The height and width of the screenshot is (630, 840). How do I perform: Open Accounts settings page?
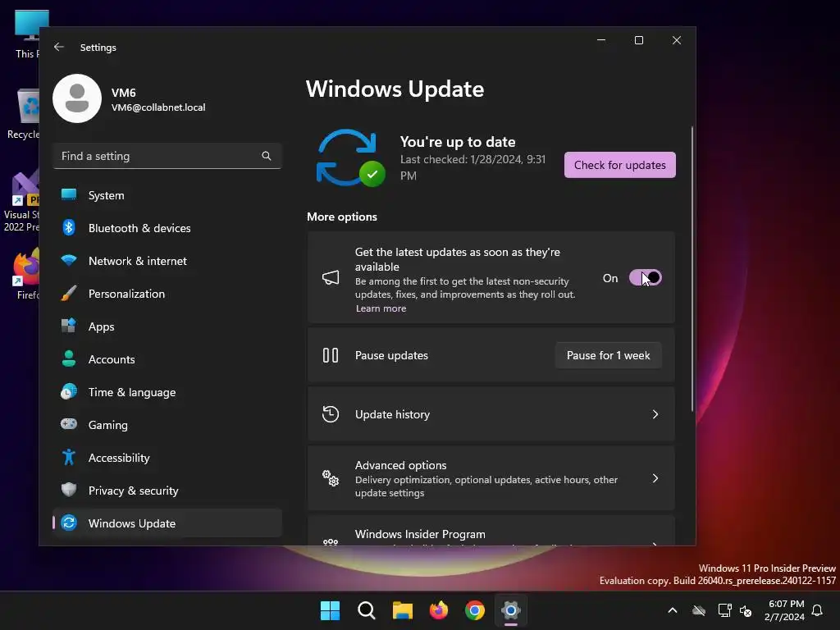[x=167, y=359]
